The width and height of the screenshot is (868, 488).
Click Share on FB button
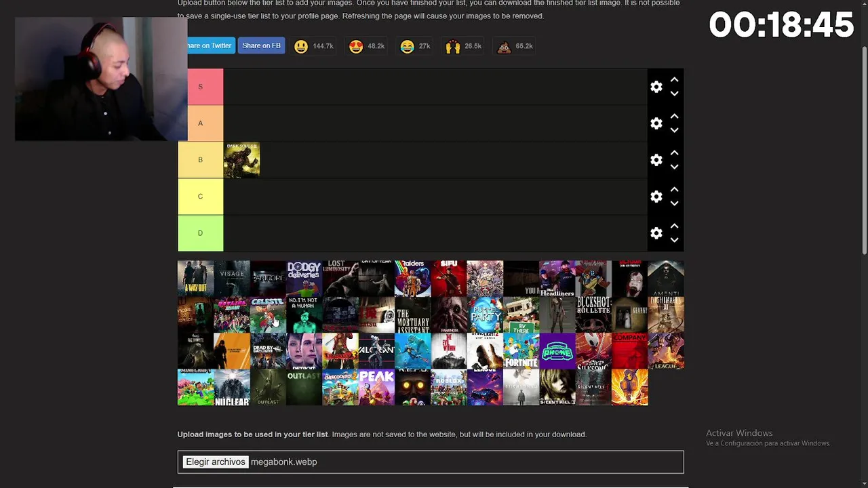(261, 45)
